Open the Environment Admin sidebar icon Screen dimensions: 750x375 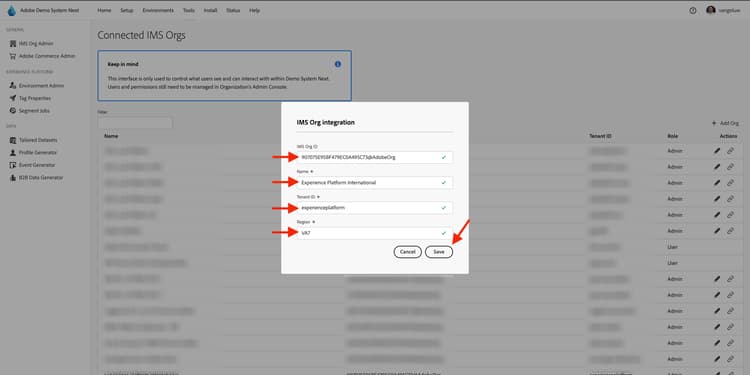tap(13, 86)
